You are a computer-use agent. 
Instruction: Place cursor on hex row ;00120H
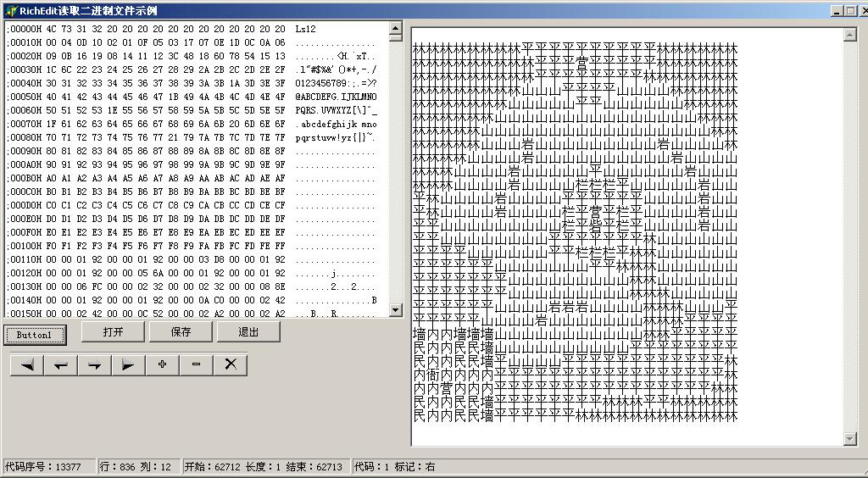pyautogui.click(x=146, y=273)
